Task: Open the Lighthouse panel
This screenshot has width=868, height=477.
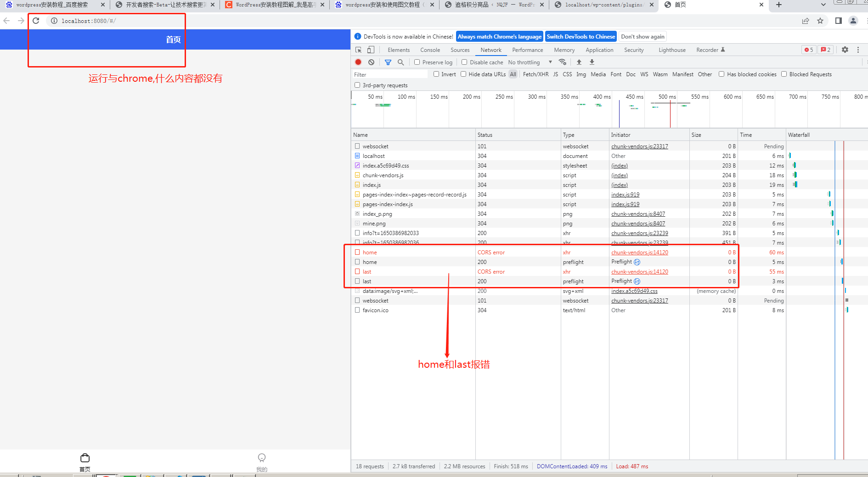Action: click(672, 50)
